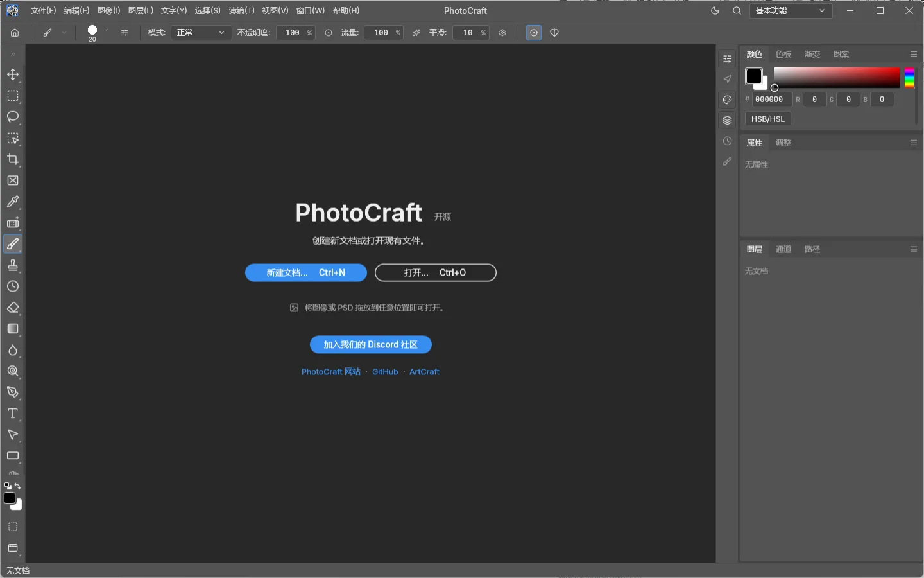This screenshot has width=924, height=578.
Task: Open the 基本功能 workspace dropdown
Action: tap(791, 11)
